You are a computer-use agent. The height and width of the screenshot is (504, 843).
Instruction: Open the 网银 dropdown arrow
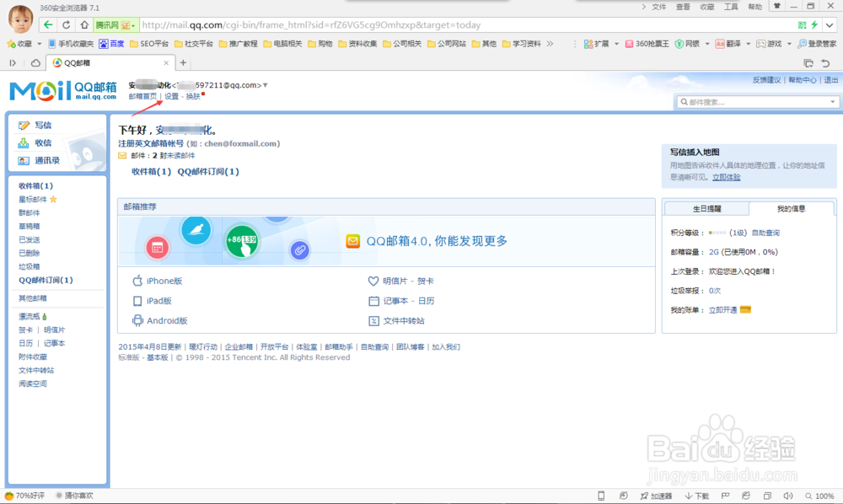(x=707, y=44)
